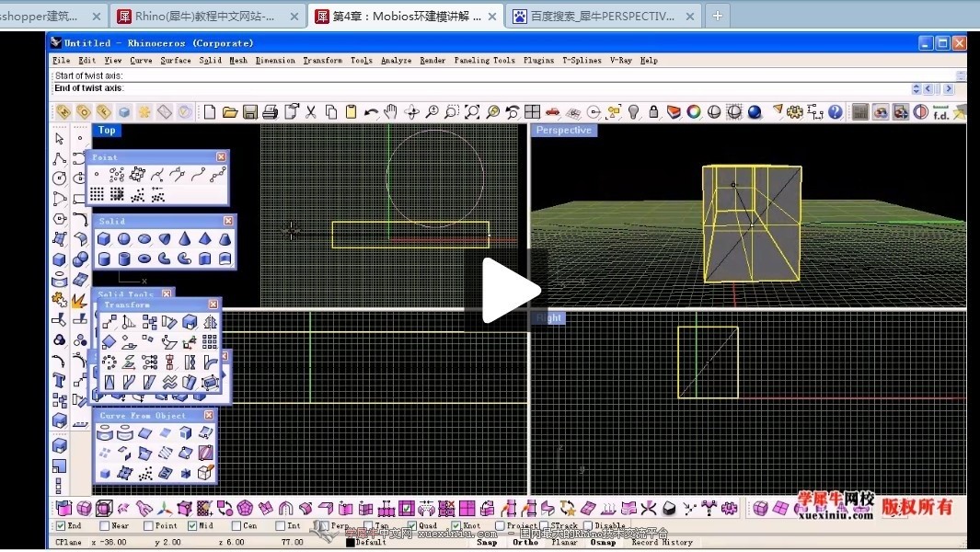Select the Rotate View tool
Image resolution: width=980 pixels, height=552 pixels.
point(411,112)
